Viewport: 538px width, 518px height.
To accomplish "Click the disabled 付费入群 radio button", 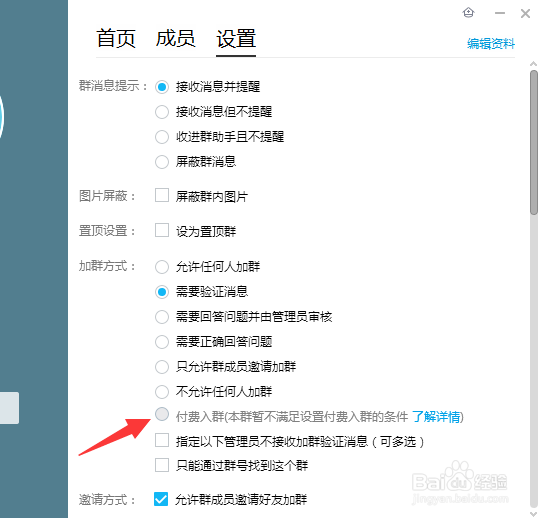I will tap(162, 414).
